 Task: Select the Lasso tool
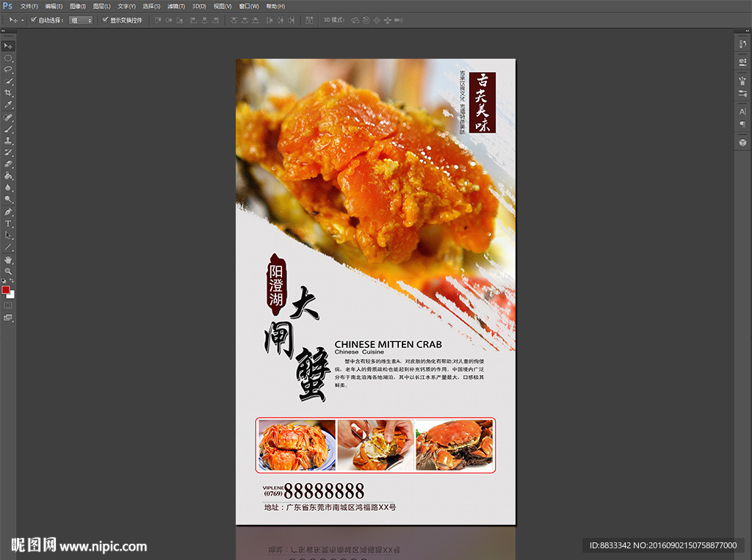pos(8,69)
